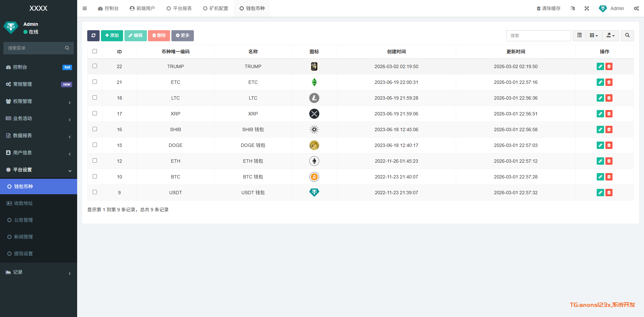644x317 pixels.
Task: Click the search magnifier button in toolbar
Action: click(627, 36)
